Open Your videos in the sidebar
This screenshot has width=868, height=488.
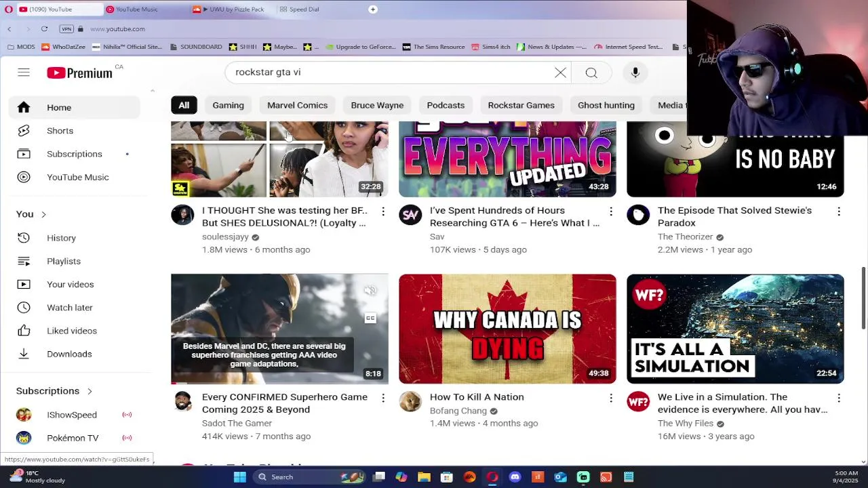pyautogui.click(x=75, y=284)
